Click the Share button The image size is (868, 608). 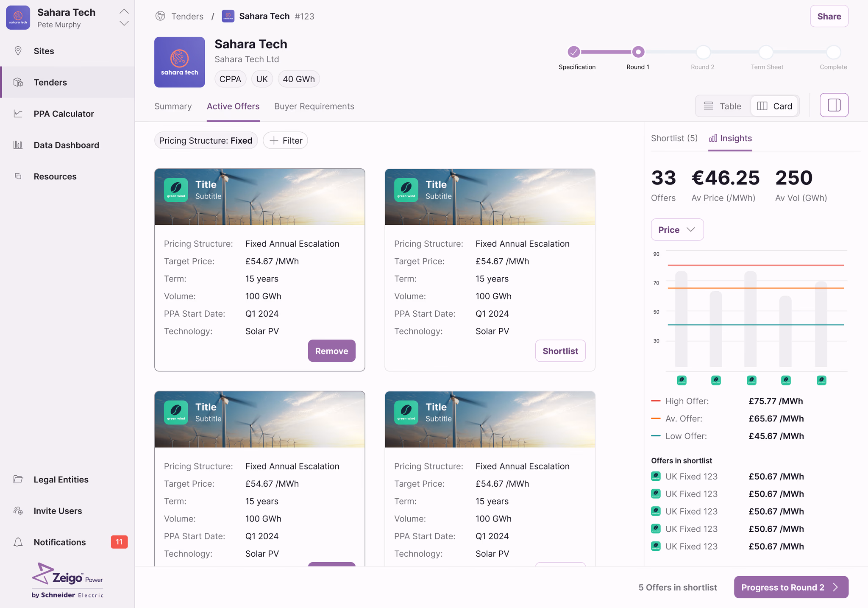[x=829, y=16]
